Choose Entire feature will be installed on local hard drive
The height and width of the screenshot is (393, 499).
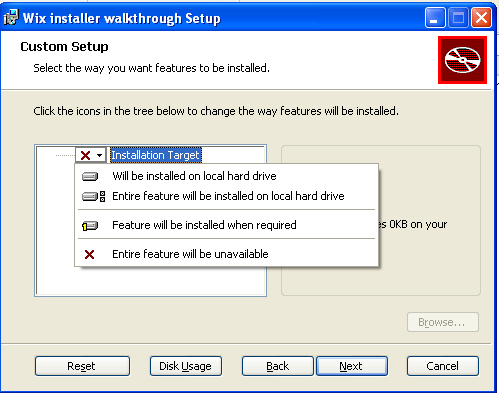[x=227, y=196]
